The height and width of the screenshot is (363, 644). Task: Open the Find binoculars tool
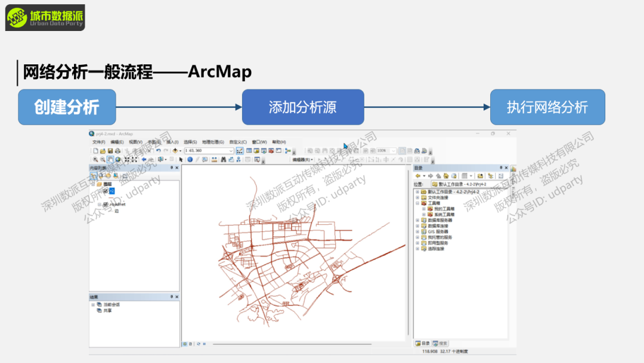point(223,160)
